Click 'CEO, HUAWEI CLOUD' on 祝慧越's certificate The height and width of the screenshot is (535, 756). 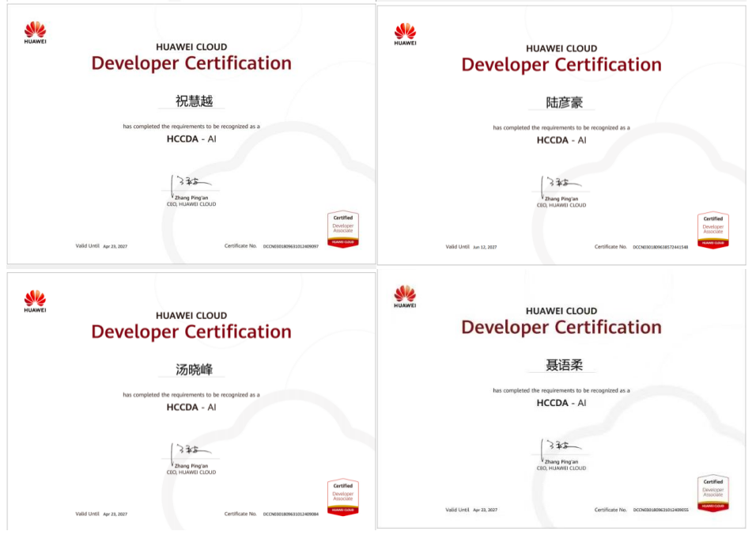click(191, 204)
